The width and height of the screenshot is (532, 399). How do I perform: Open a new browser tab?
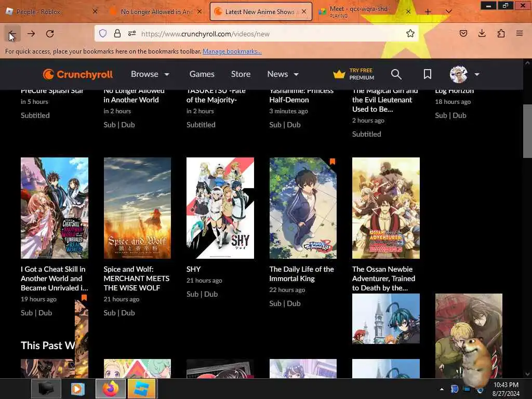[x=428, y=11]
